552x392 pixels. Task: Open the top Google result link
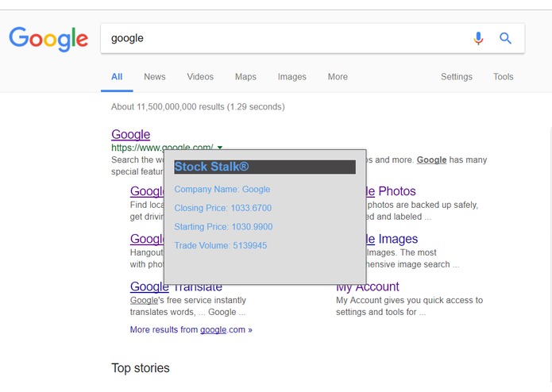130,134
